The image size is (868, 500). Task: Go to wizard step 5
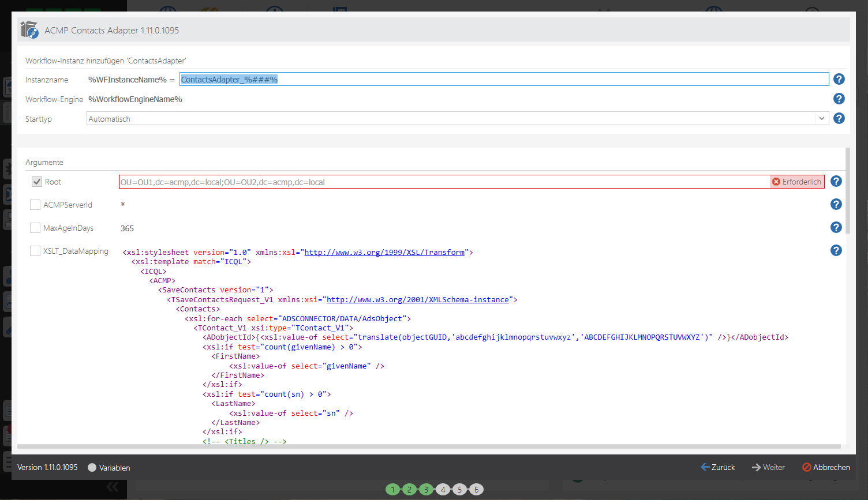coord(459,490)
